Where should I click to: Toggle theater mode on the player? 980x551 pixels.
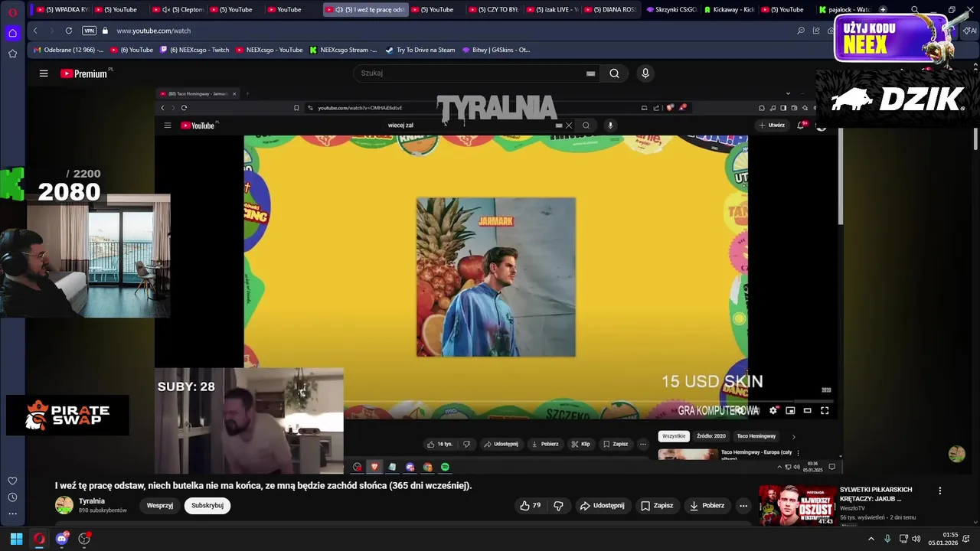point(807,411)
